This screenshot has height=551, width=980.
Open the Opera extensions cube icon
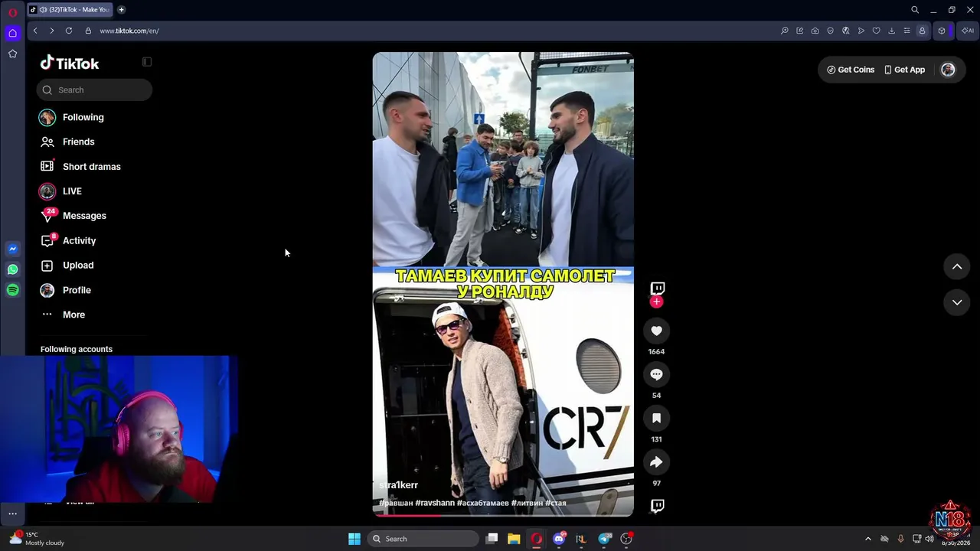(x=942, y=31)
